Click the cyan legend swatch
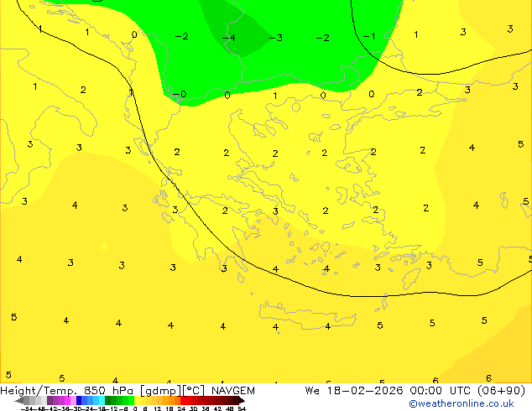Image resolution: width=532 pixels, height=411 pixels. click(x=102, y=401)
